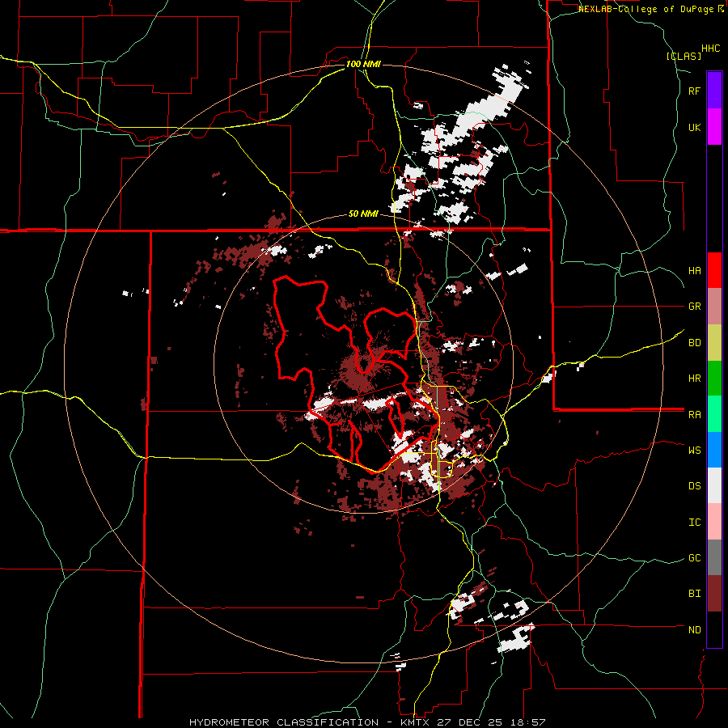Viewport: 728px width, 728px height.
Task: Click the HYDROMETEOR CLASSIFICATION title text
Action: click(x=284, y=722)
